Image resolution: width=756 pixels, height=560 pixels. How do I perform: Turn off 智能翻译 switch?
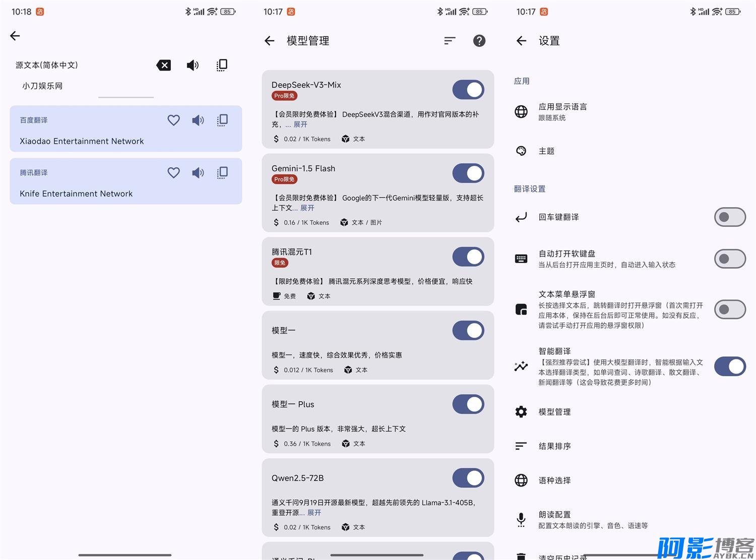pyautogui.click(x=730, y=366)
